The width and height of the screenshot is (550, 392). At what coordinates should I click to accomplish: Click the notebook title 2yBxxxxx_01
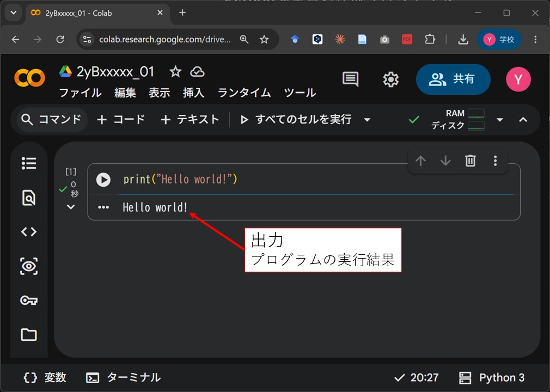pyautogui.click(x=115, y=72)
